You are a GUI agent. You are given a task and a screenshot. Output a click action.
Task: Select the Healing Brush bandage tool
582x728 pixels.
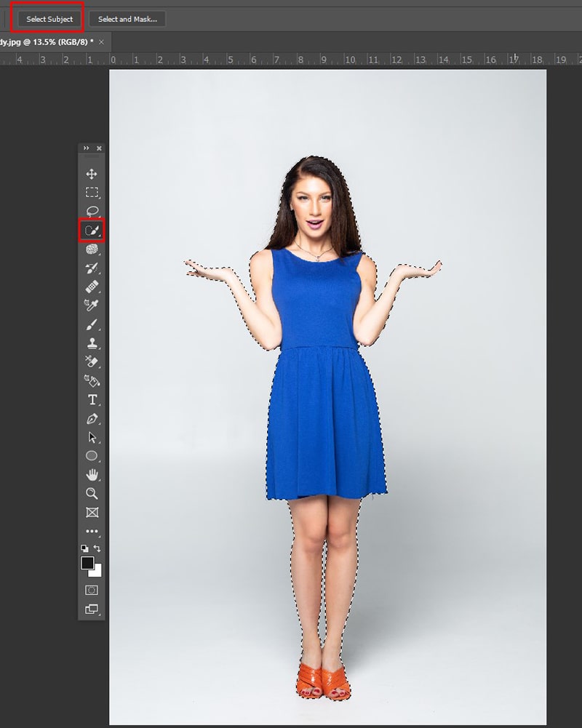coord(92,287)
